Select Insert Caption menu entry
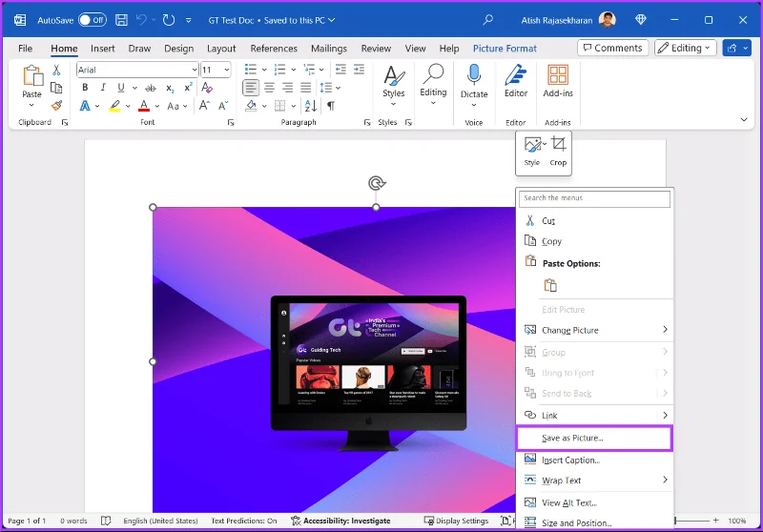The image size is (763, 532). click(x=594, y=460)
